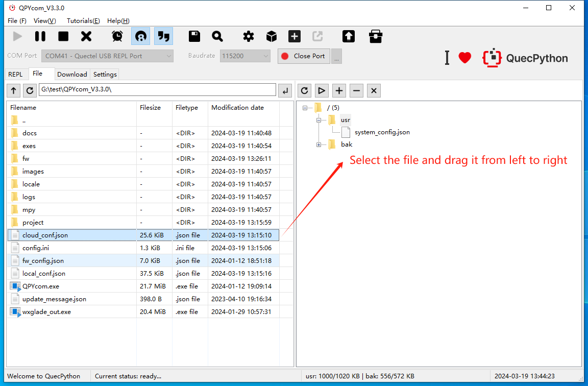Image resolution: width=588 pixels, height=386 pixels.
Task: Click the Run play toolbar icon
Action: point(17,36)
